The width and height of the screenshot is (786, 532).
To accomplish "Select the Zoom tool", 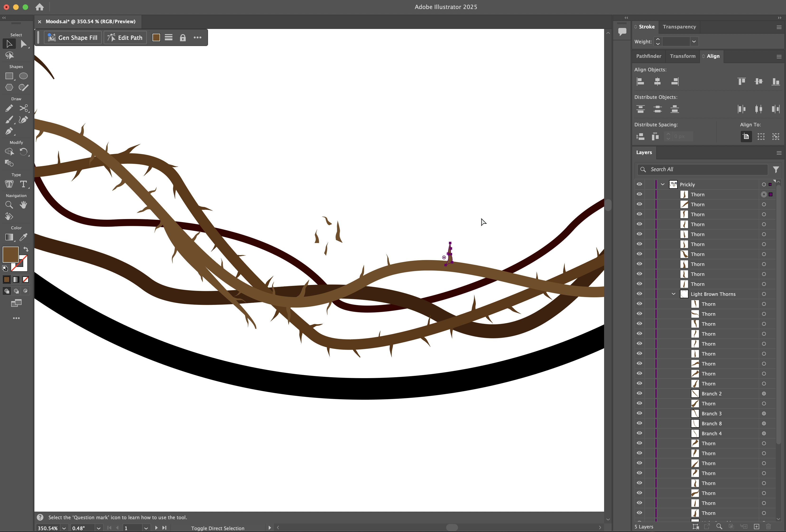I will pos(9,205).
